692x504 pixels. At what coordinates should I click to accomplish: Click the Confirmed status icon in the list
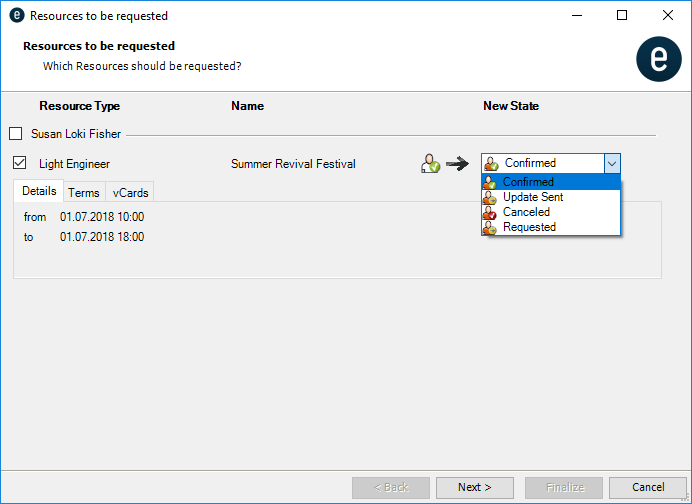click(x=490, y=182)
